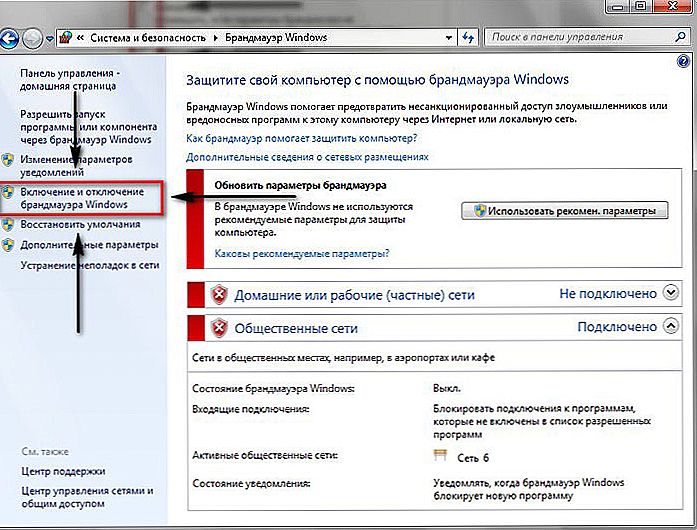
Task: Select «Брандмауэр Windows» breadcrumb
Action: [x=276, y=37]
